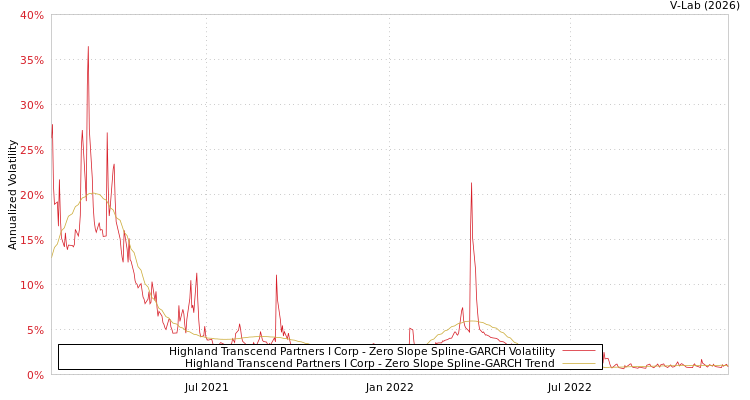
Task: Click the 10% y-axis label
Action: [x=32, y=285]
